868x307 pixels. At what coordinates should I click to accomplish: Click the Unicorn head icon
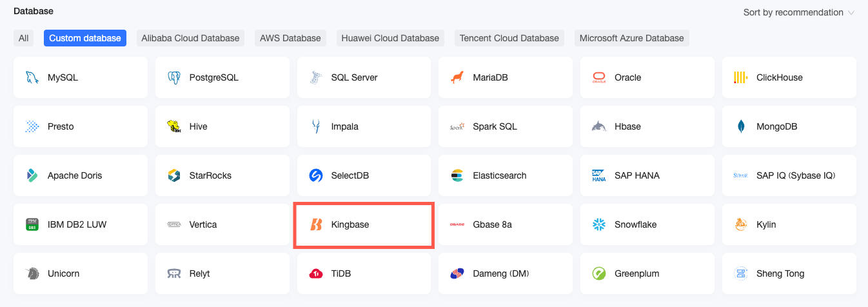(x=32, y=273)
